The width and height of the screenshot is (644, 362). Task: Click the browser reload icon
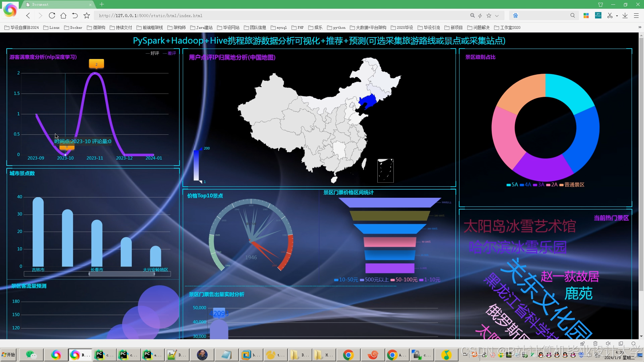pos(52,15)
